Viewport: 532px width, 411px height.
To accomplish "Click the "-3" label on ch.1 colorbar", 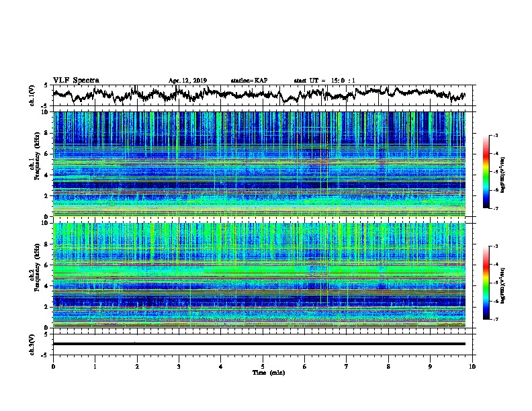I will point(496,135).
